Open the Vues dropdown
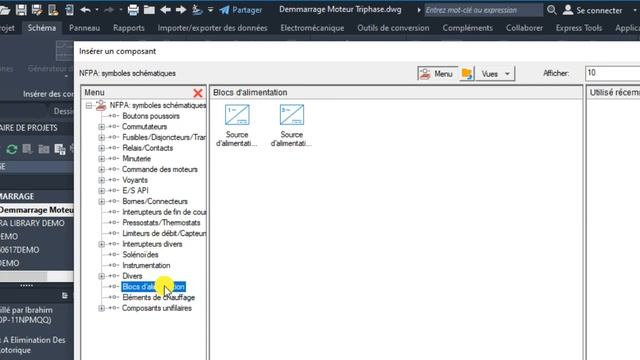This screenshot has height=360, width=640. pos(495,74)
